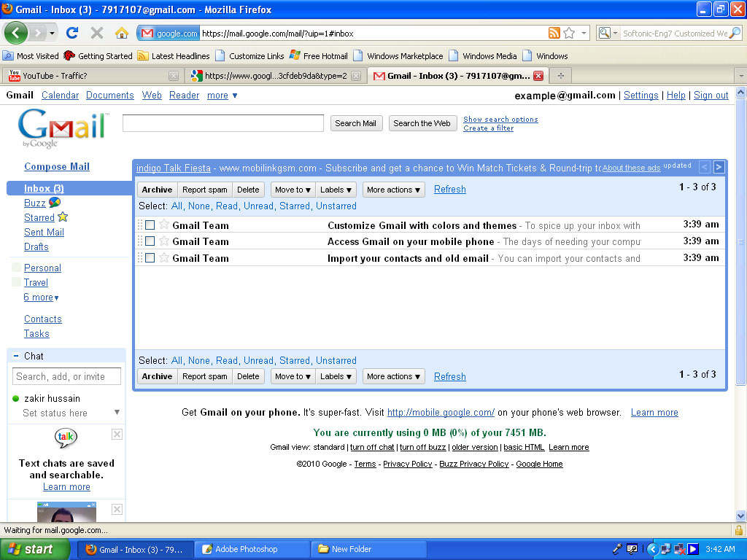Click the Search the Web button
This screenshot has width=747, height=560.
coord(422,123)
